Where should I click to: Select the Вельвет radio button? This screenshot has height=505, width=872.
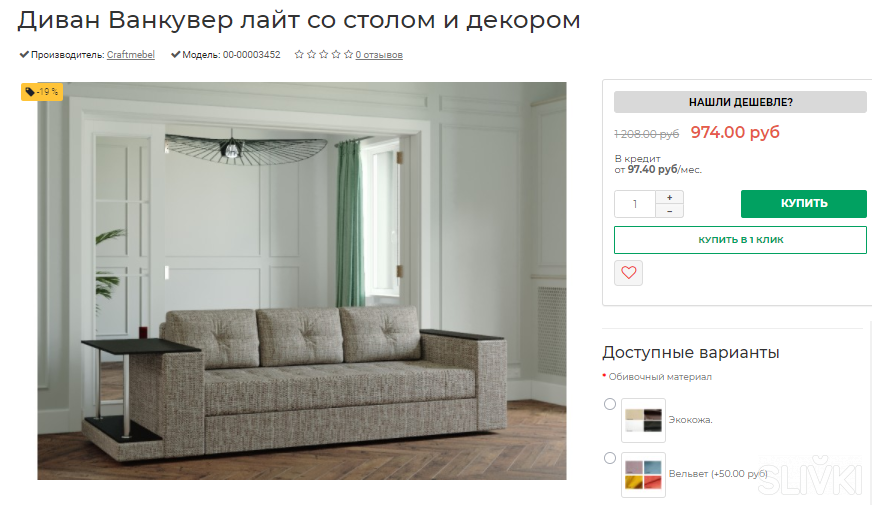click(610, 458)
